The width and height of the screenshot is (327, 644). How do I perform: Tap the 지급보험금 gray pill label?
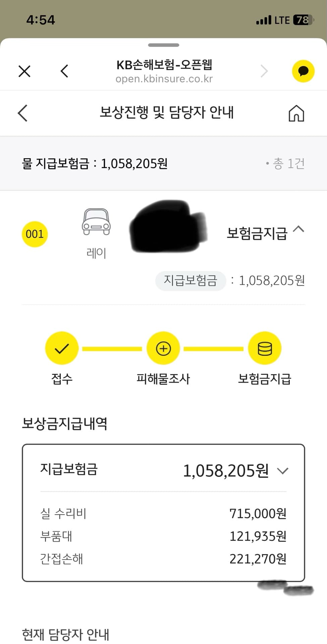(190, 281)
